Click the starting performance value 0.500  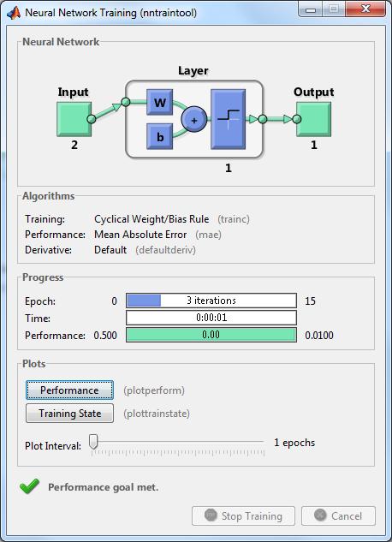[x=105, y=336]
